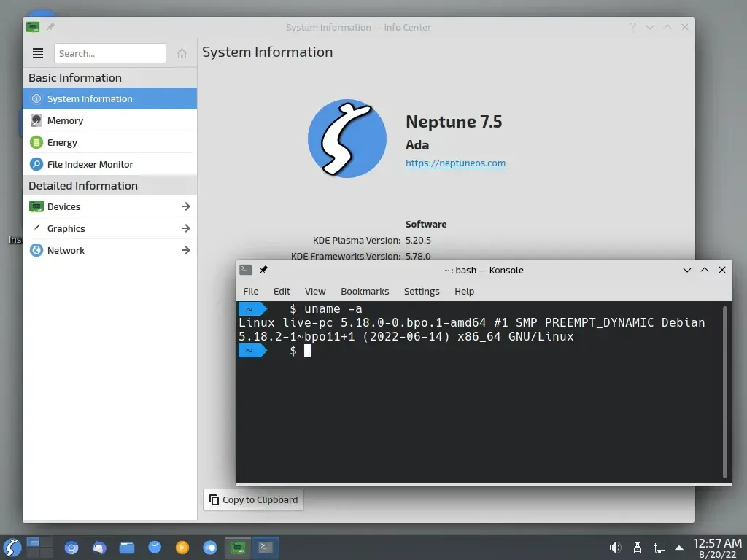Open the Edit menu in Konsole
Image resolution: width=747 pixels, height=560 pixels.
(282, 291)
